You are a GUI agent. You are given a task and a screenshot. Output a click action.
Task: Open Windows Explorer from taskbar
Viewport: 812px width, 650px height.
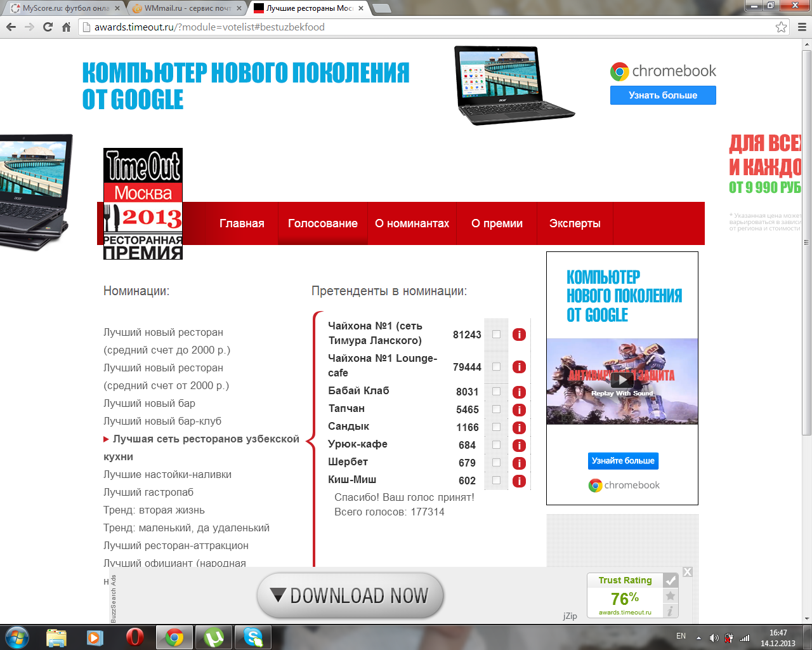click(56, 637)
